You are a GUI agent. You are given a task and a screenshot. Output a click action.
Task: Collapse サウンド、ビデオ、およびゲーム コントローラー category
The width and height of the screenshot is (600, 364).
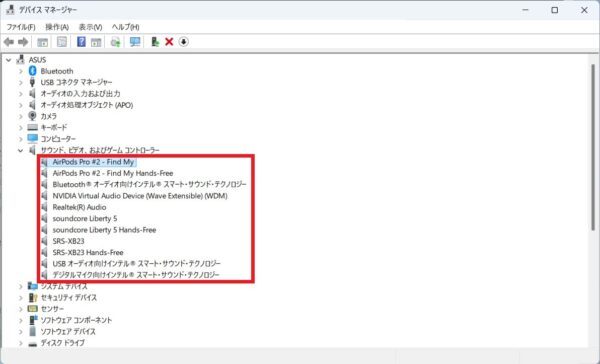click(x=21, y=150)
